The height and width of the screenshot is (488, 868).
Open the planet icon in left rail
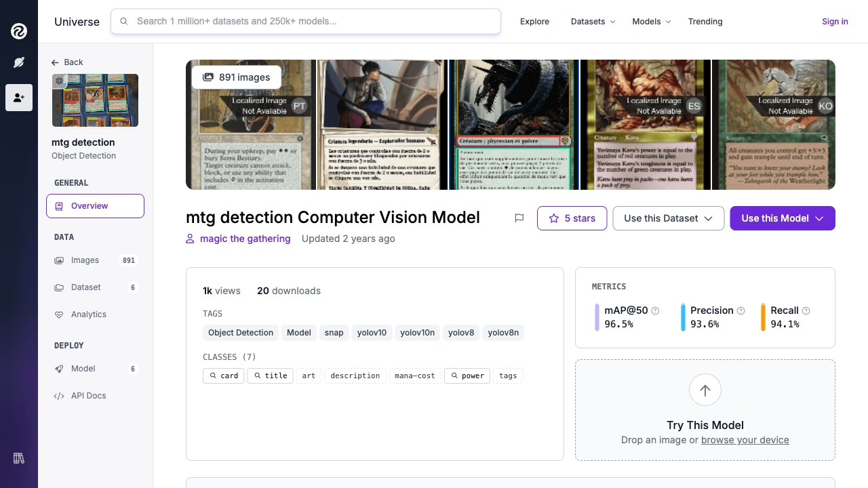coord(19,62)
